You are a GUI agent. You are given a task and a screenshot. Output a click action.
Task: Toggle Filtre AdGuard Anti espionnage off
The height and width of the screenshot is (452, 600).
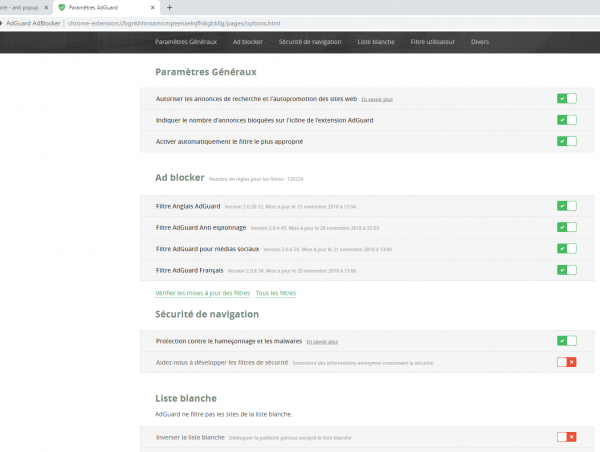(566, 227)
